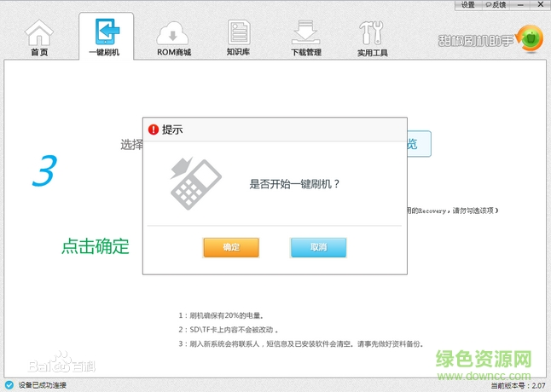Viewport: 551px width, 392px height.
Task: Cancel using the blue 取消 button
Action: click(x=318, y=247)
